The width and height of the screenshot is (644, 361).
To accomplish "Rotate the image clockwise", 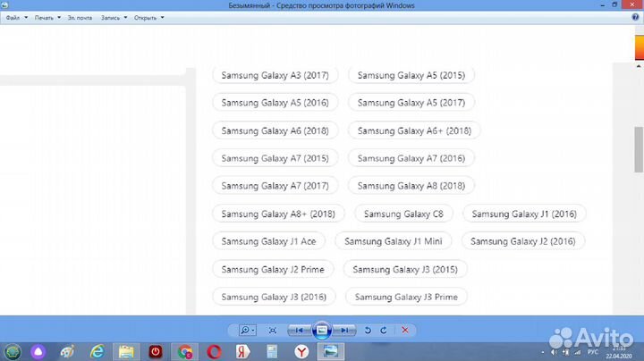I will [384, 330].
